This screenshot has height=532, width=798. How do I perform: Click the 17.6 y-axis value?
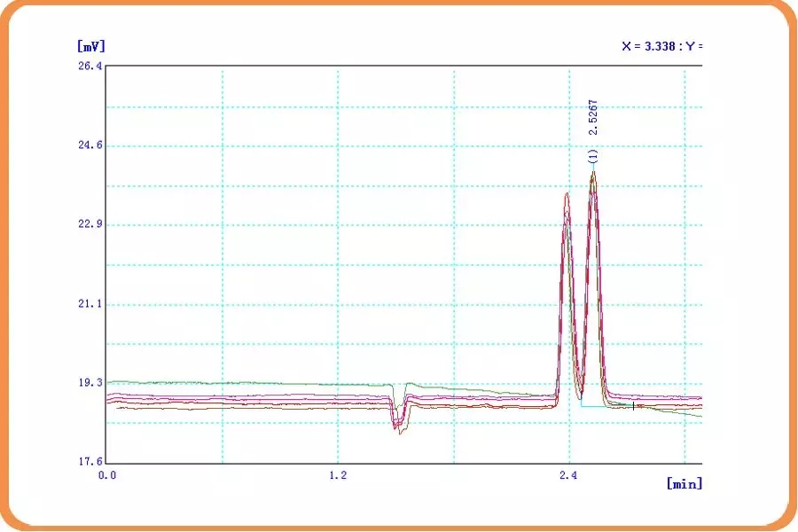point(90,462)
